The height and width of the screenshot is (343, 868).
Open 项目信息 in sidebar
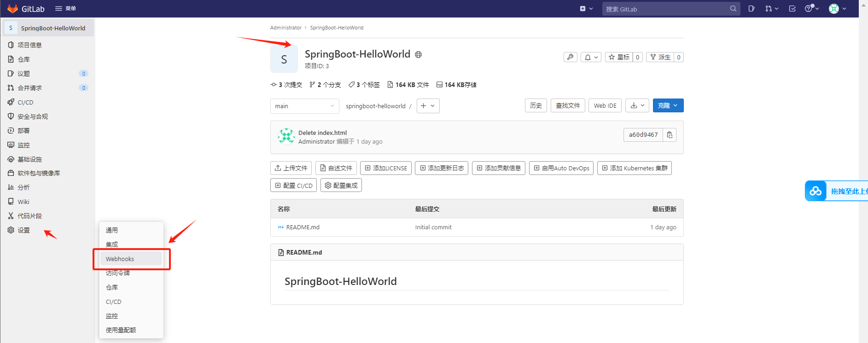click(x=48, y=45)
